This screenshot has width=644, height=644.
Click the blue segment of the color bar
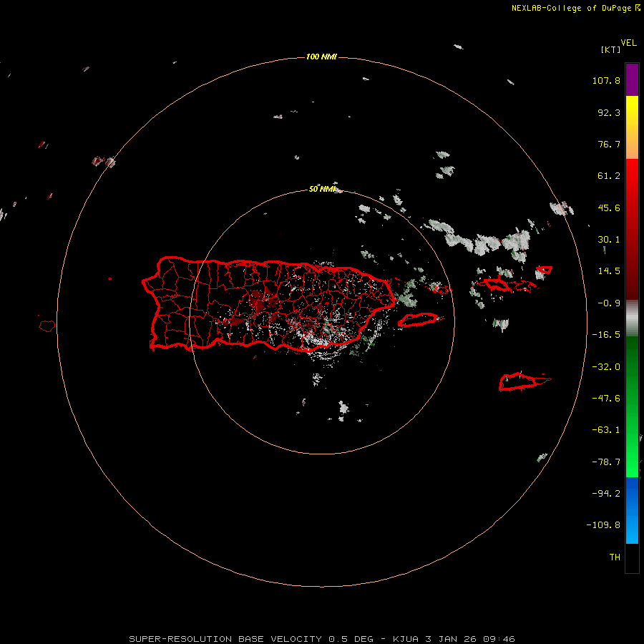632,510
